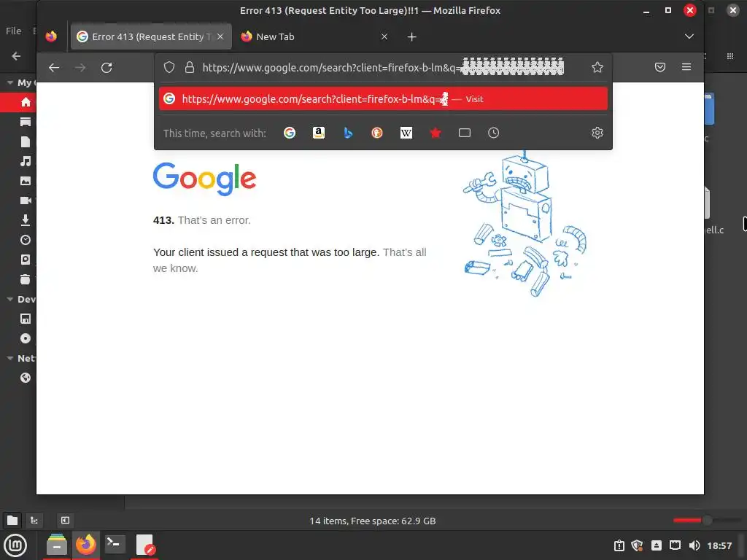Collapse the Devices sidebar section
The height and width of the screenshot is (560, 747).
click(9, 300)
